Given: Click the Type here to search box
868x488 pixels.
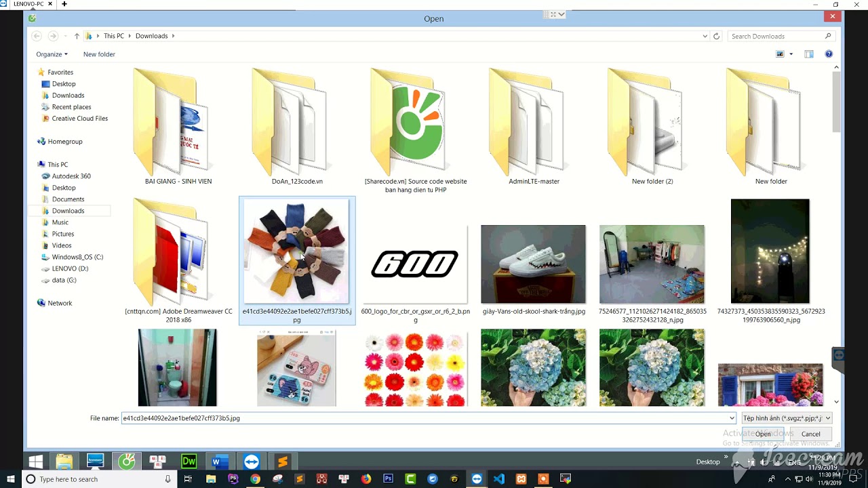Looking at the screenshot, I should (100, 479).
